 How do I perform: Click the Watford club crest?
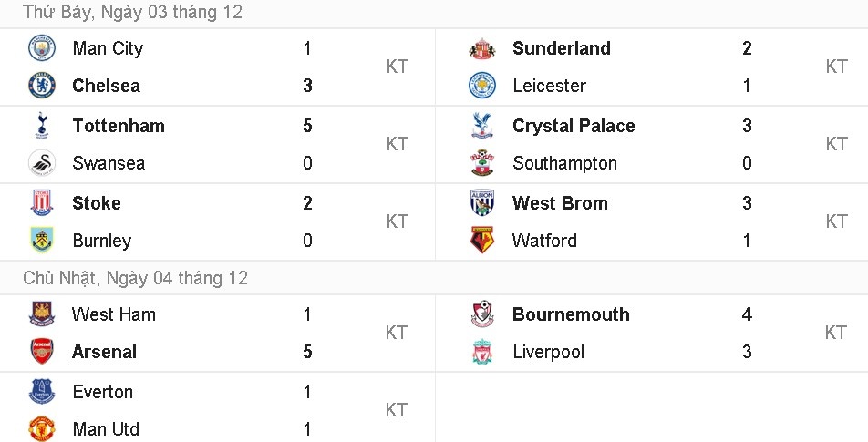(481, 241)
